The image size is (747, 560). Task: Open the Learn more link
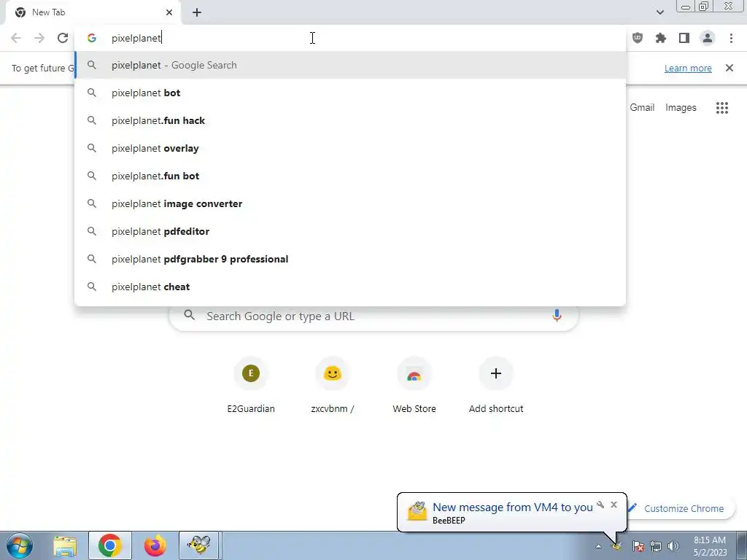(x=688, y=68)
